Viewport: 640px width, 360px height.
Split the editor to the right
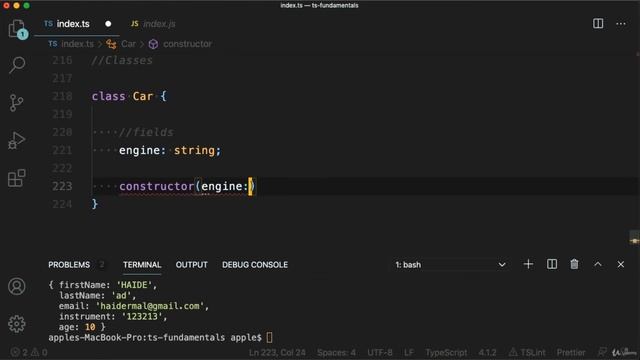tap(598, 24)
